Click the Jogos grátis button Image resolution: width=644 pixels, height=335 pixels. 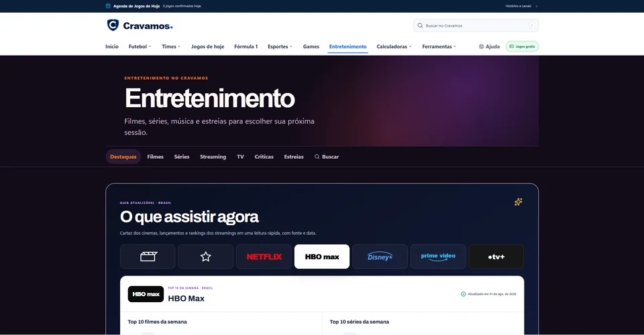(x=522, y=46)
